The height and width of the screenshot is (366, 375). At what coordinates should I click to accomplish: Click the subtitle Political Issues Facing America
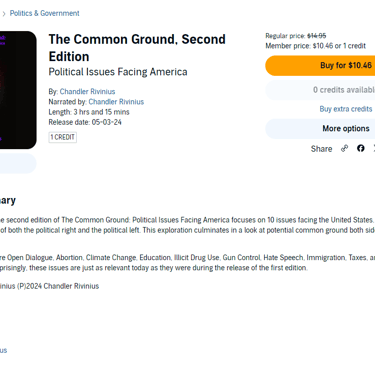(x=118, y=72)
